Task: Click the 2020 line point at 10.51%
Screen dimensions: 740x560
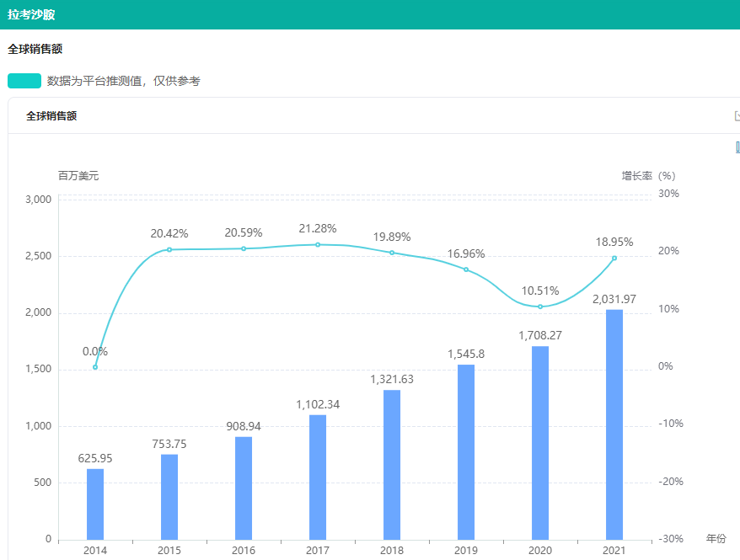Action: pyautogui.click(x=540, y=307)
